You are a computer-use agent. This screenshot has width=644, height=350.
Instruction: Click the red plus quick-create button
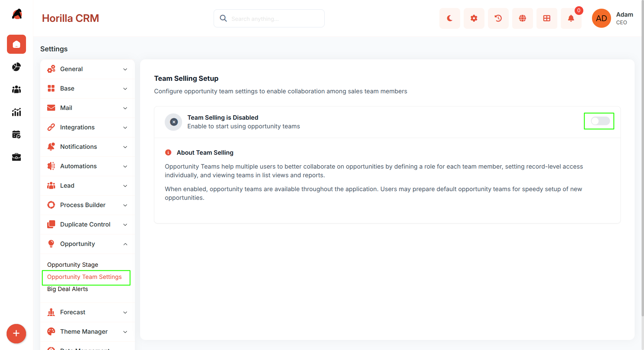(16, 334)
